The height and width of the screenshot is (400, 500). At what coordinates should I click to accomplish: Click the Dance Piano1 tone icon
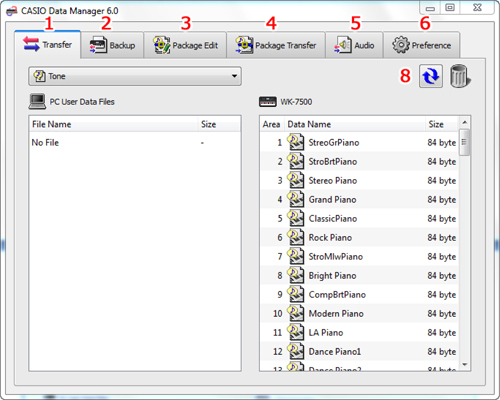click(x=296, y=351)
